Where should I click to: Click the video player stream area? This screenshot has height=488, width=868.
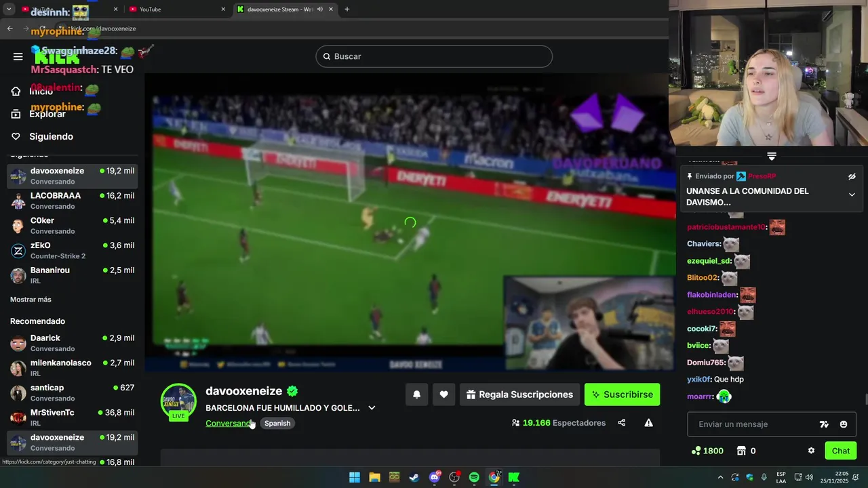click(x=410, y=222)
